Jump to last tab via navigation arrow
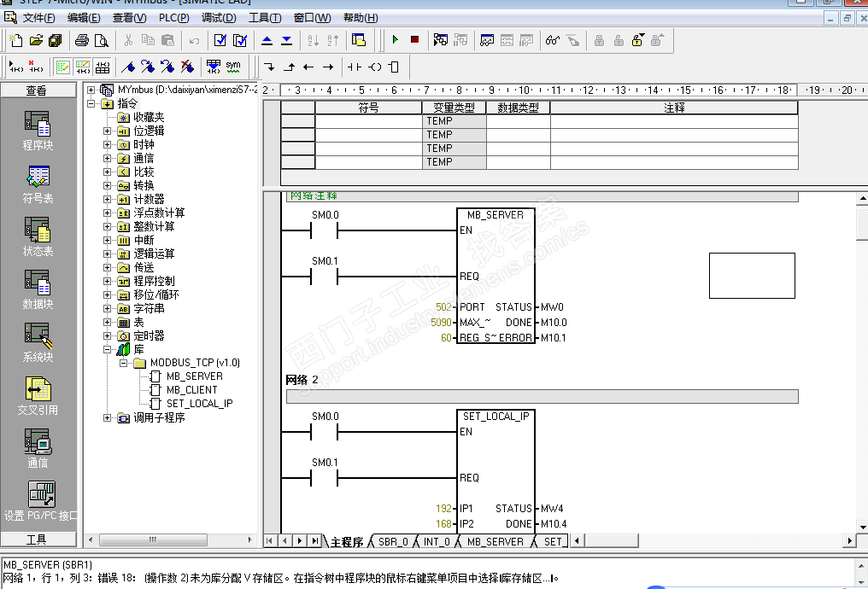The image size is (868, 589). coord(315,541)
